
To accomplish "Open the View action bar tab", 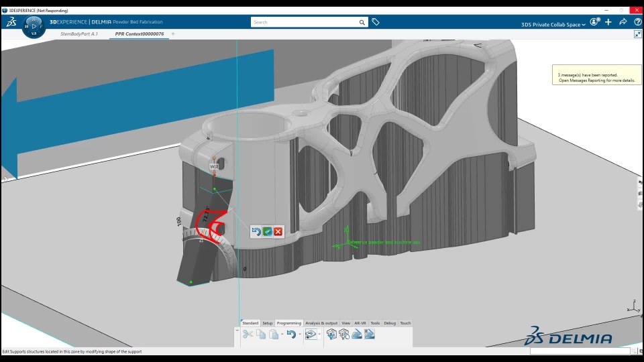I will coord(346,323).
